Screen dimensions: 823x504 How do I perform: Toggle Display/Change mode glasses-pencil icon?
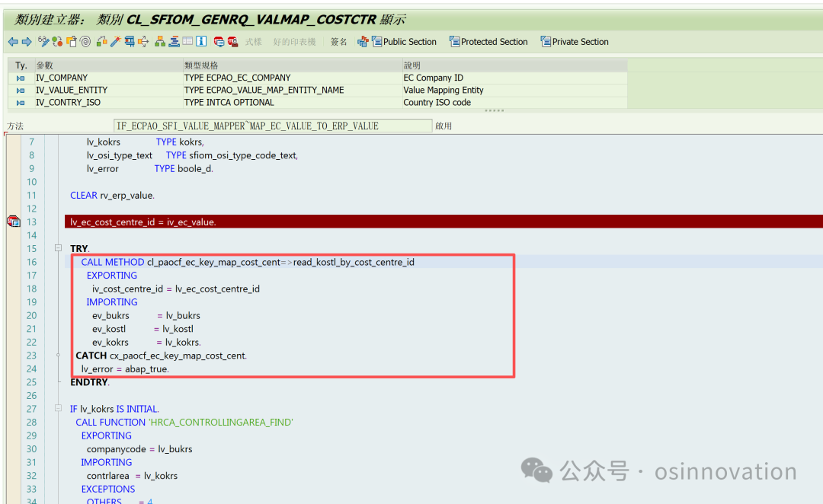pos(43,41)
